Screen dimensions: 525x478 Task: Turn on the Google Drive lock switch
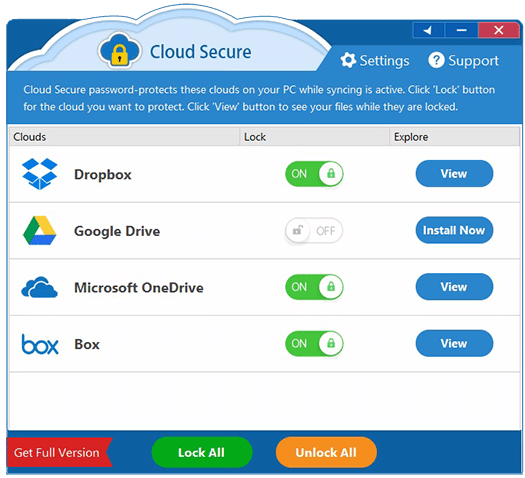tap(314, 231)
